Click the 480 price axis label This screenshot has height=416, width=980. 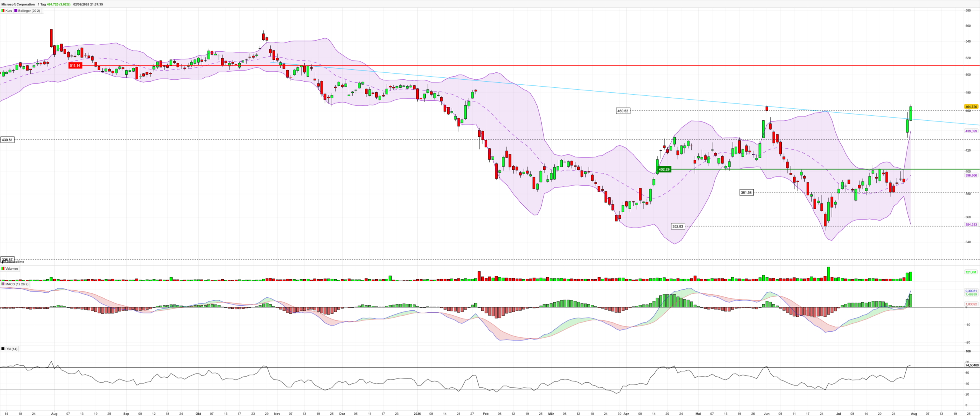click(968, 92)
